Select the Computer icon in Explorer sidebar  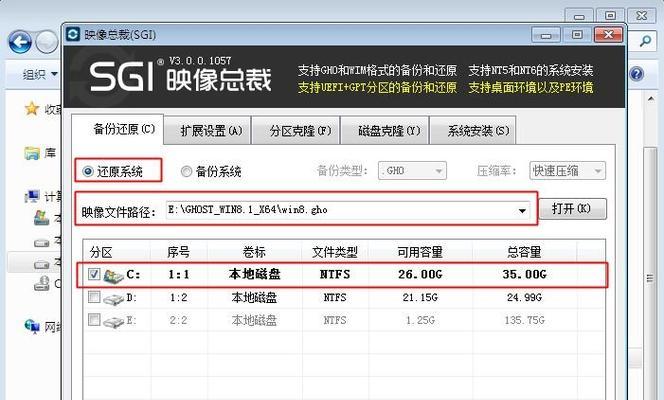[x=32, y=196]
